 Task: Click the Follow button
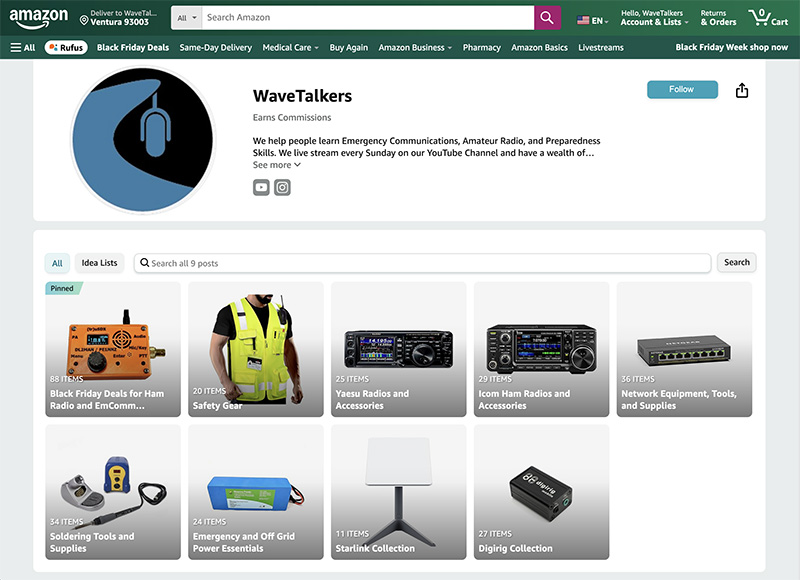(682, 89)
